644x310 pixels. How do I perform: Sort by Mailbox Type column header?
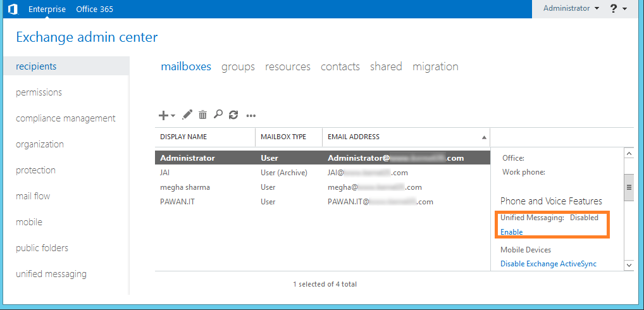(x=283, y=137)
